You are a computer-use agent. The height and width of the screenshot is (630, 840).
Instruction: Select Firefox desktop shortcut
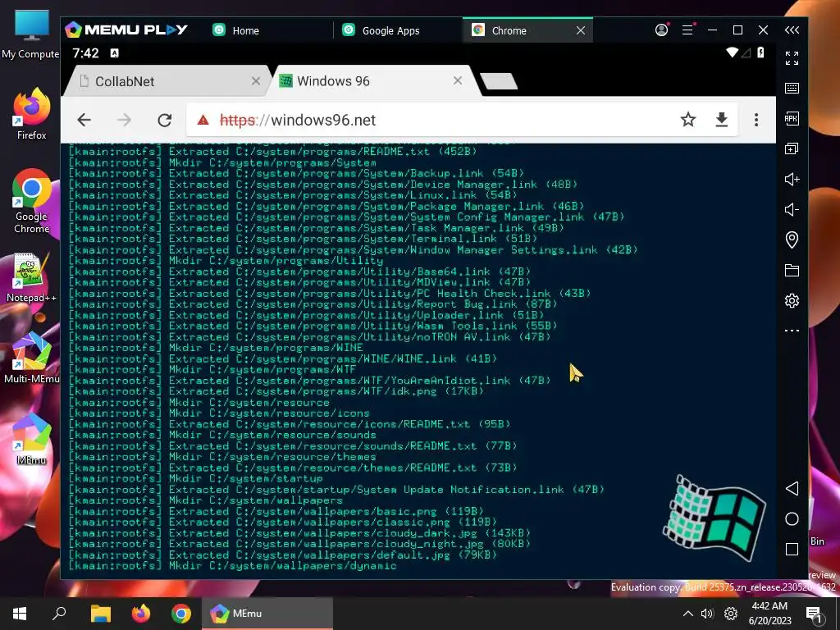(x=31, y=114)
